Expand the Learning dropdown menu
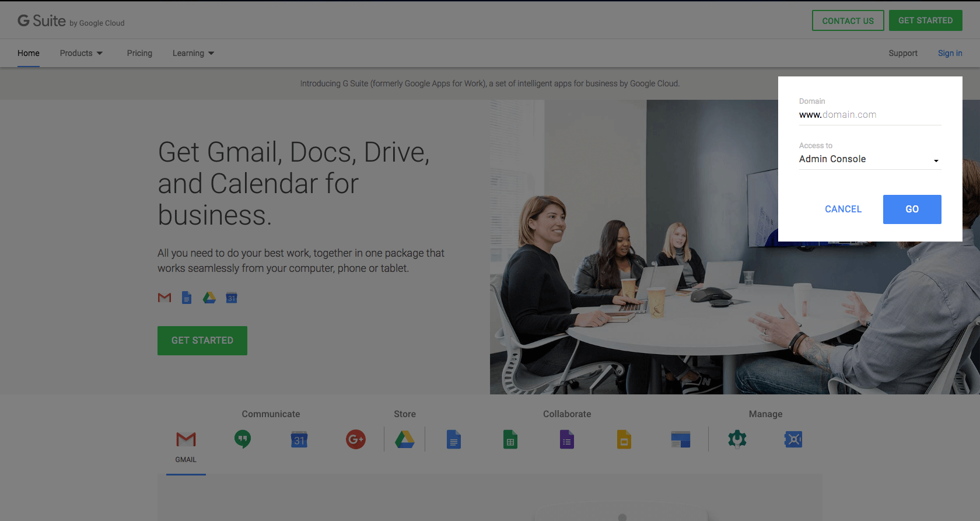Viewport: 980px width, 521px height. coord(193,53)
